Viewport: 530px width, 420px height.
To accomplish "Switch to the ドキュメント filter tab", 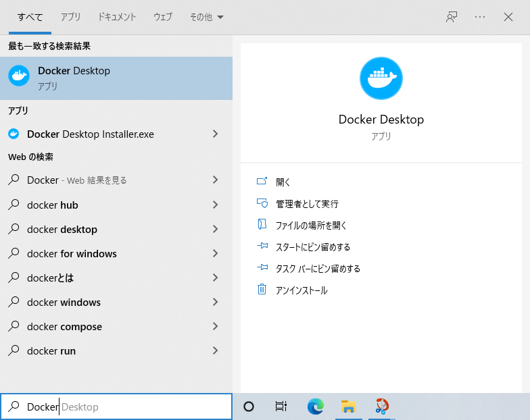I will [117, 17].
